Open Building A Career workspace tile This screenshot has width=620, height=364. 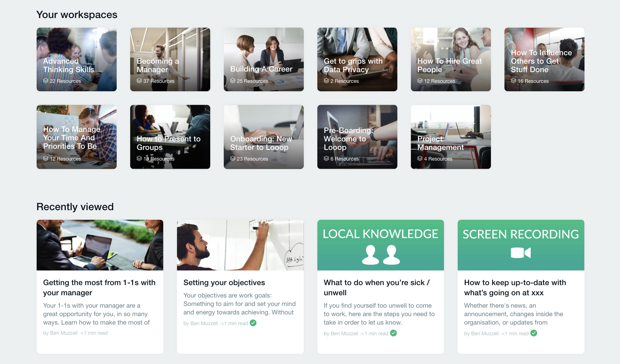(264, 59)
